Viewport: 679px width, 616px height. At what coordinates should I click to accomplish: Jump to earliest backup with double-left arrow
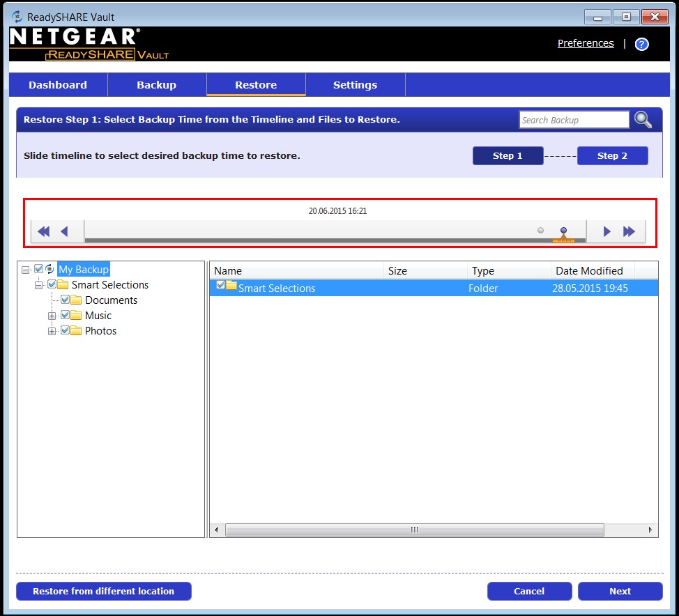44,231
